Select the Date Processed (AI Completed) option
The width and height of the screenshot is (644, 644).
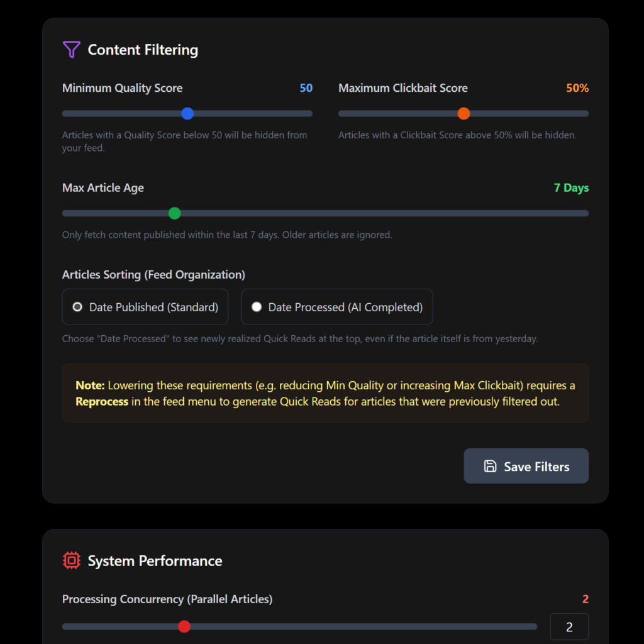coord(337,307)
